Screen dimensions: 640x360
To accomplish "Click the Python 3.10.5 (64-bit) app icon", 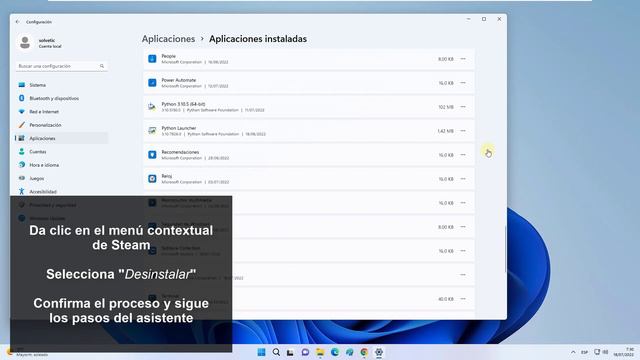I will point(152,107).
